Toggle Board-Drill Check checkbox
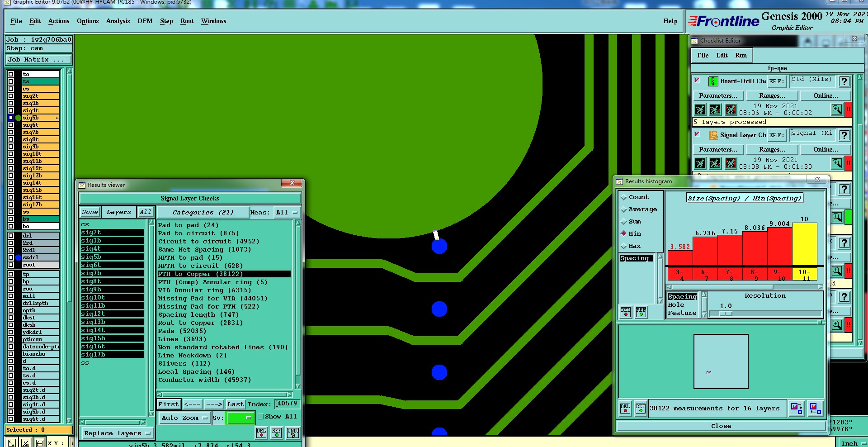This screenshot has width=868, height=447. [697, 80]
